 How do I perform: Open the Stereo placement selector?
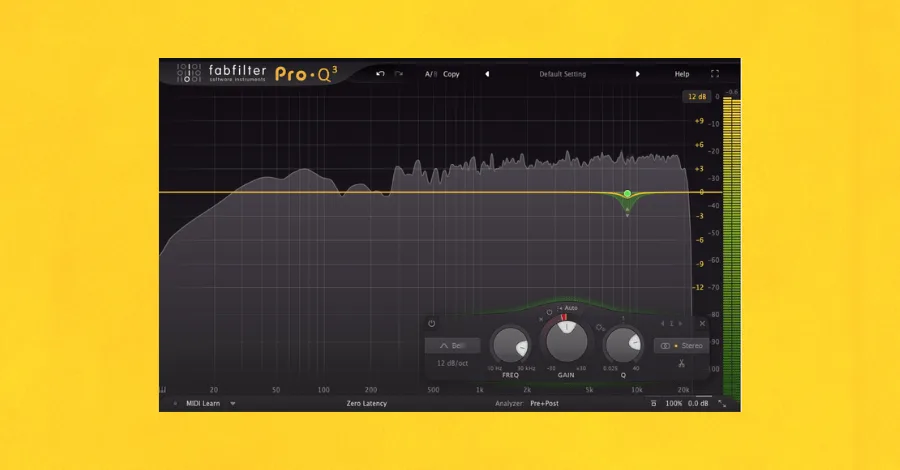pos(681,345)
